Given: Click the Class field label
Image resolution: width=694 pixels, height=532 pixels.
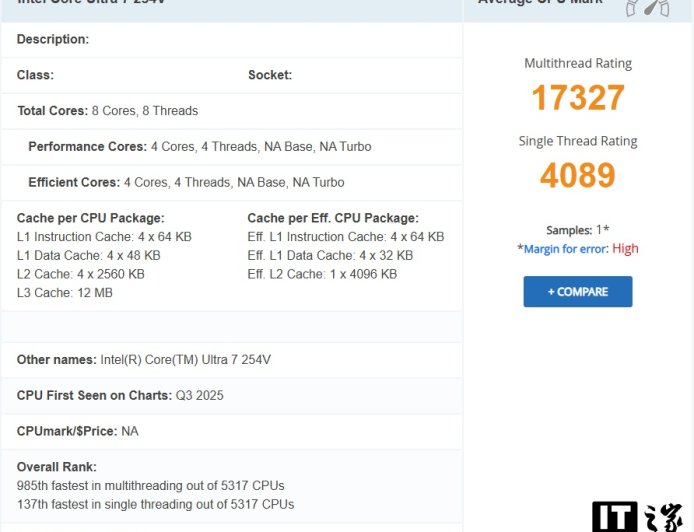Looking at the screenshot, I should 35,75.
